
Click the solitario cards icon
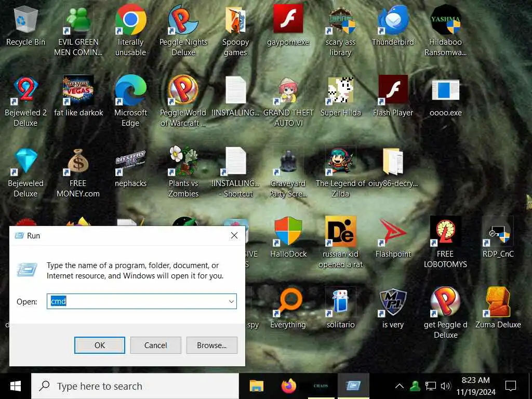click(340, 303)
